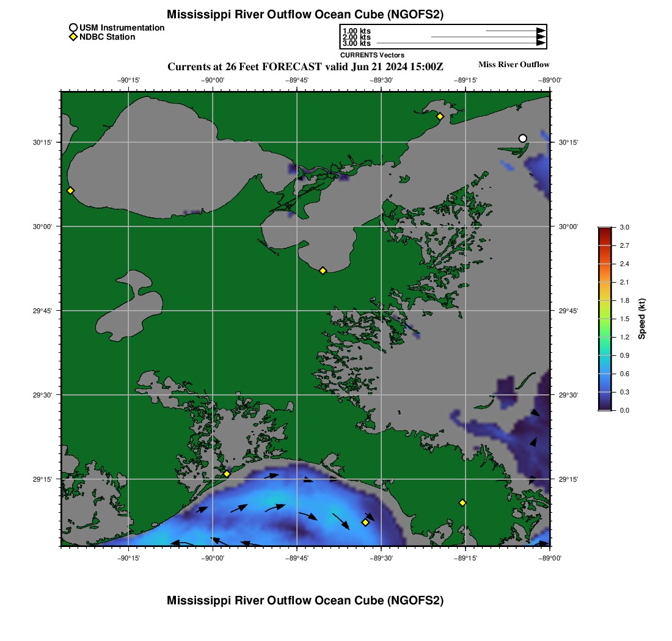Click the dark red top of the speed color bar
The width and height of the screenshot is (672, 641).
coord(604,230)
